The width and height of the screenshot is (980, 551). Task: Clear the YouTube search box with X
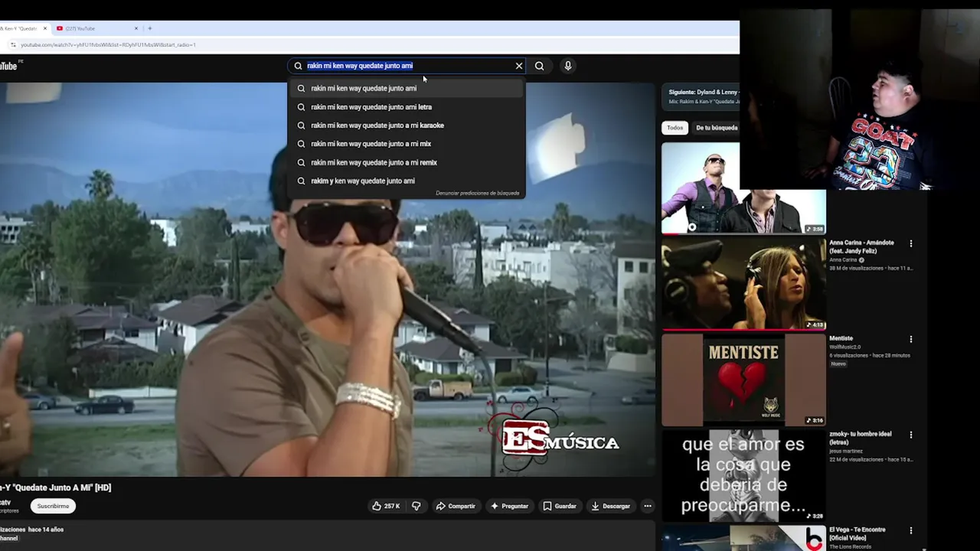tap(519, 66)
